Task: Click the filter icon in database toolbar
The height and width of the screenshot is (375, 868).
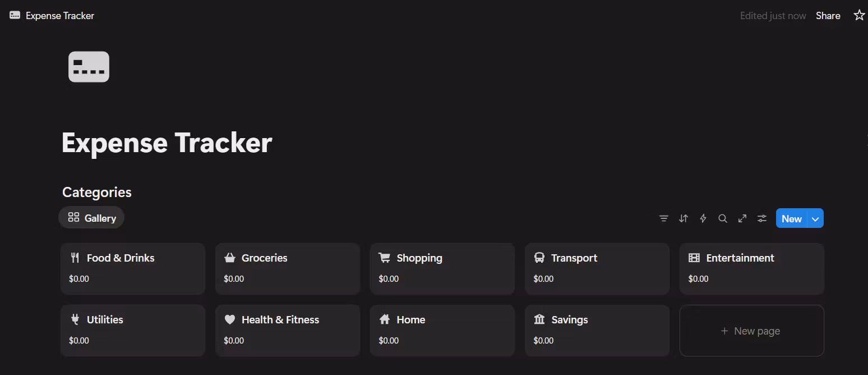Action: point(664,218)
